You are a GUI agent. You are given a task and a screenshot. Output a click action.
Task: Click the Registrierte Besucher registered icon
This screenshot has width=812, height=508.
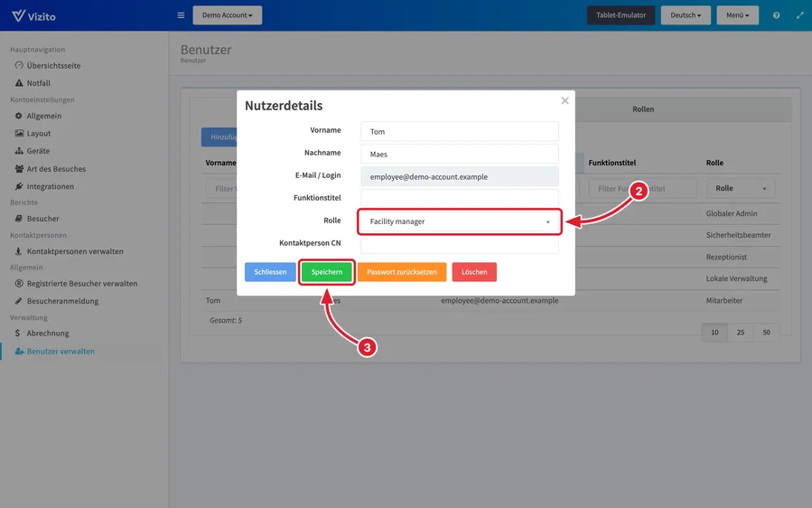19,283
